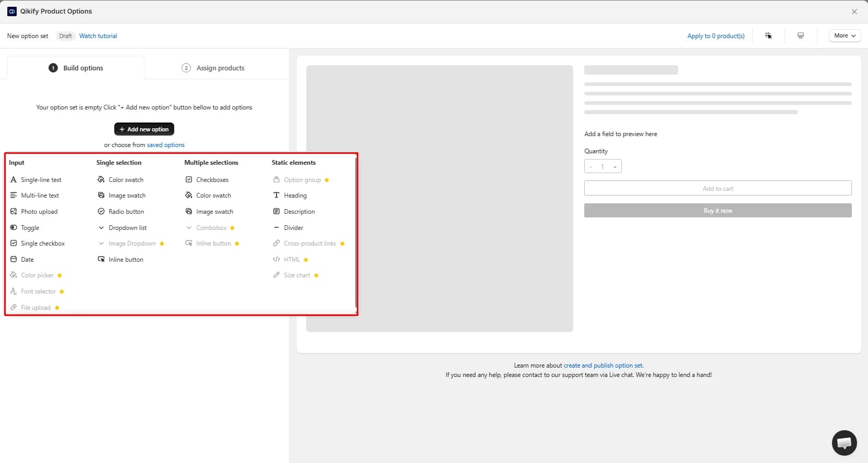The image size is (868, 463).
Task: Click the Add to cart preview button
Action: pos(718,188)
